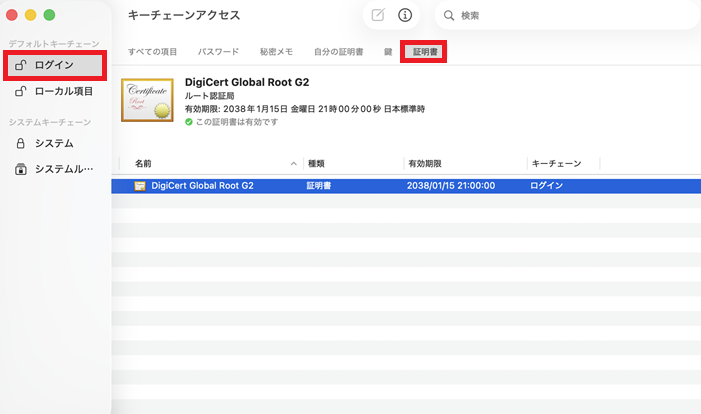The height and width of the screenshot is (414, 701).
Task: Select ログイン keychain in sidebar
Action: tap(55, 65)
